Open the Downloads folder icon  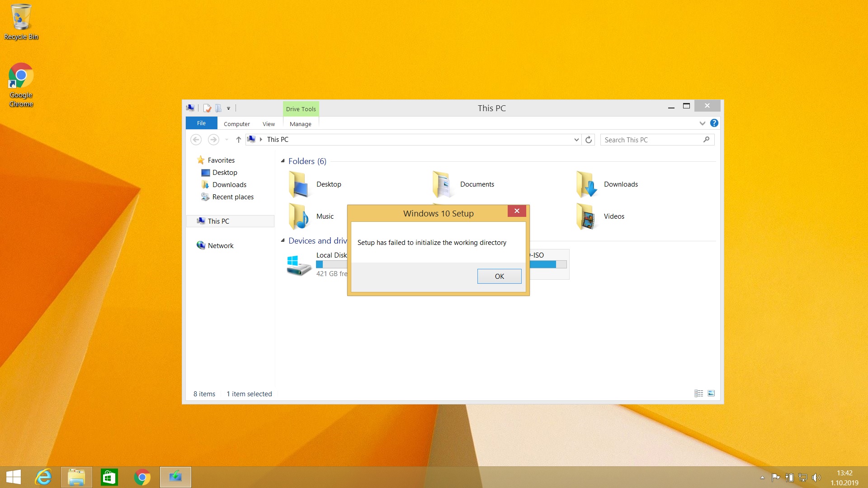tap(586, 184)
